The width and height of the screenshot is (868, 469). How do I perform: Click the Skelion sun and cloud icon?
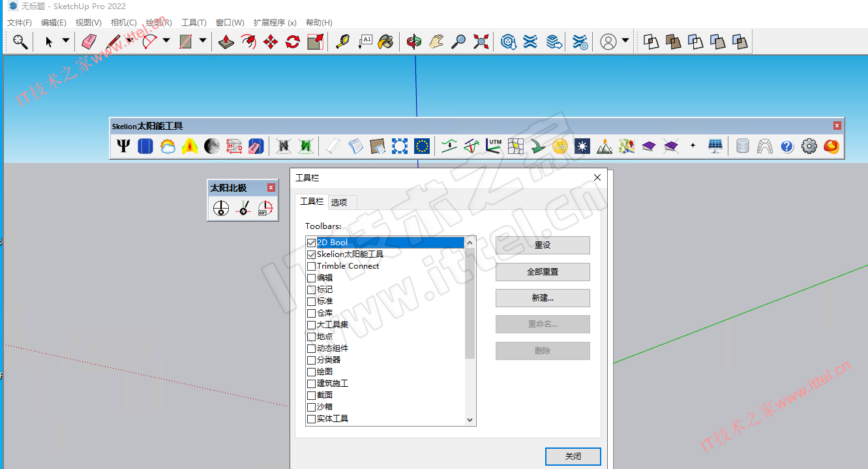point(168,146)
